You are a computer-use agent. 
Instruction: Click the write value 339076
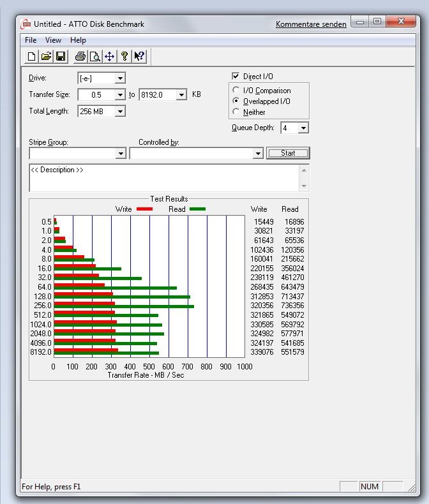point(262,352)
